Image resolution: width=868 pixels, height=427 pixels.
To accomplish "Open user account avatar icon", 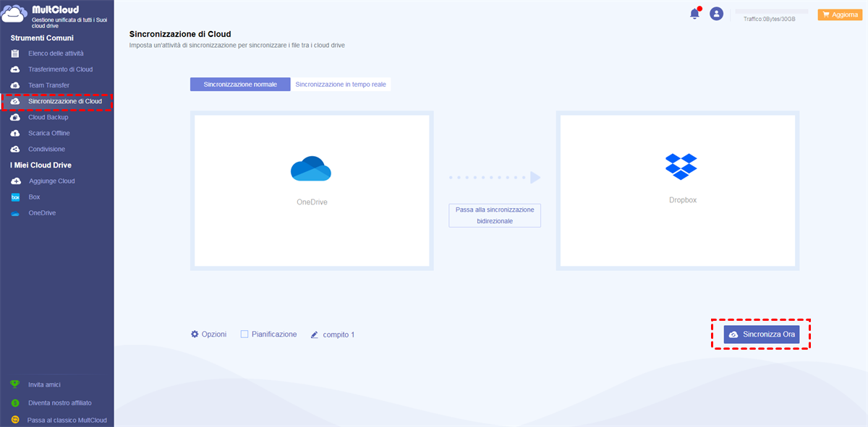I will (x=716, y=14).
